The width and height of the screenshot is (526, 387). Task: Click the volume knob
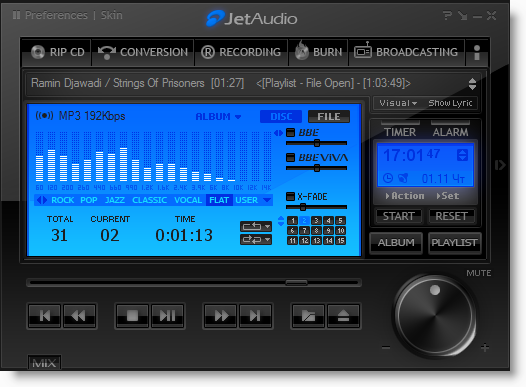pyautogui.click(x=435, y=316)
